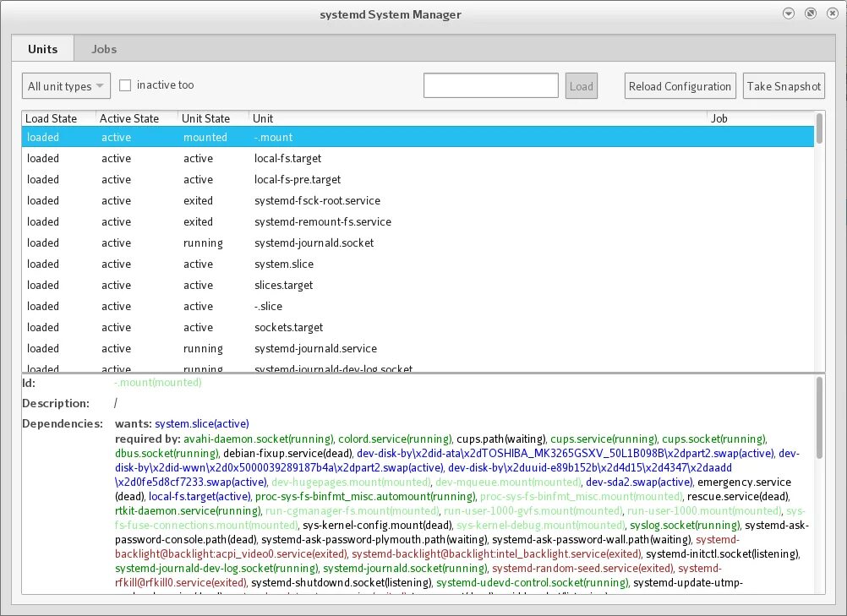The image size is (847, 616).
Task: Sort by Load State column header
Action: (59, 118)
